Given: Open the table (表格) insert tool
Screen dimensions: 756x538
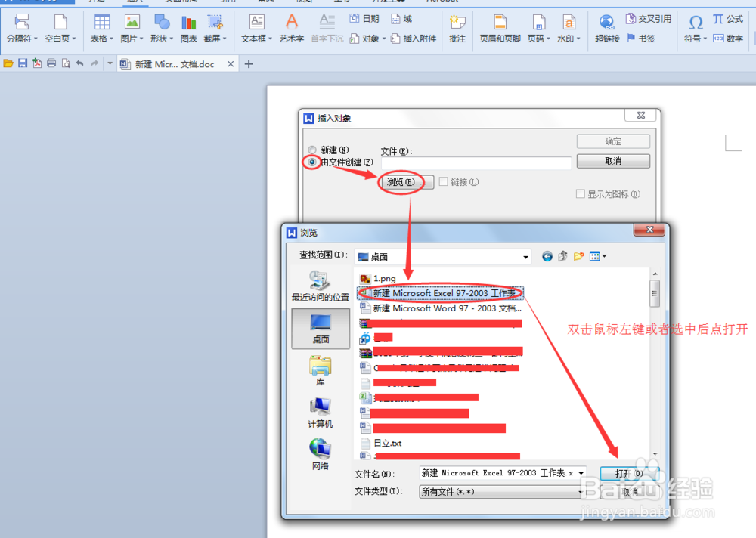Looking at the screenshot, I should pos(102,28).
